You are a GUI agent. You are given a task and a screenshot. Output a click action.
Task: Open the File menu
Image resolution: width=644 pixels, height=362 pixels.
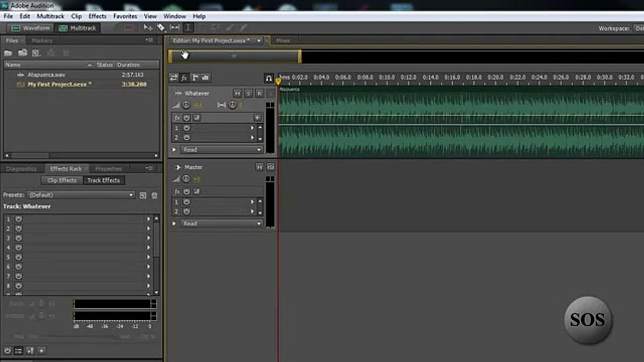(8, 16)
